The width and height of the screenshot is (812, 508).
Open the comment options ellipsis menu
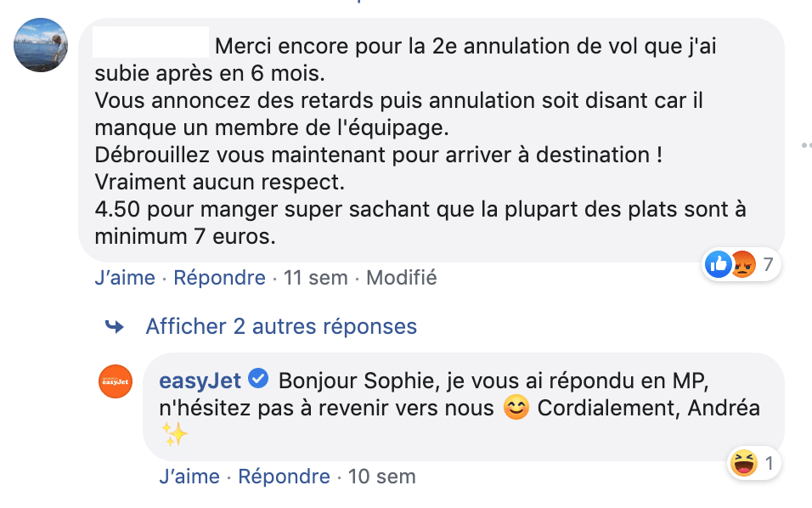[806, 145]
